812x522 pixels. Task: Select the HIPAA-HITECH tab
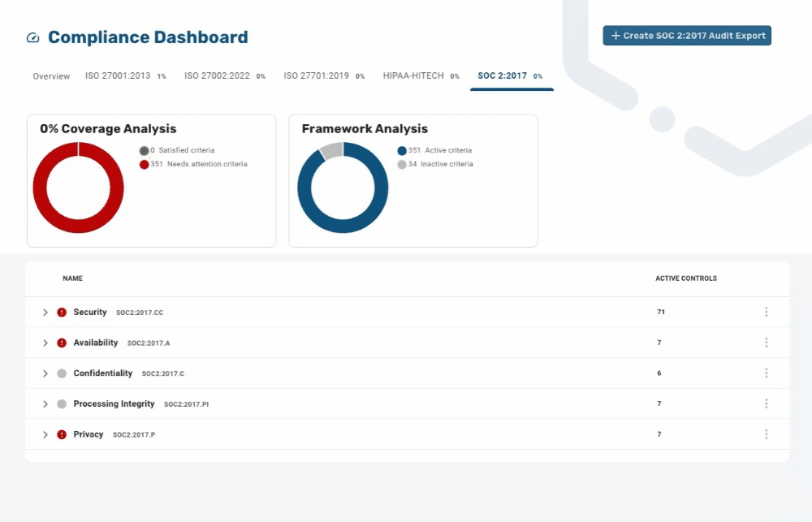point(421,75)
